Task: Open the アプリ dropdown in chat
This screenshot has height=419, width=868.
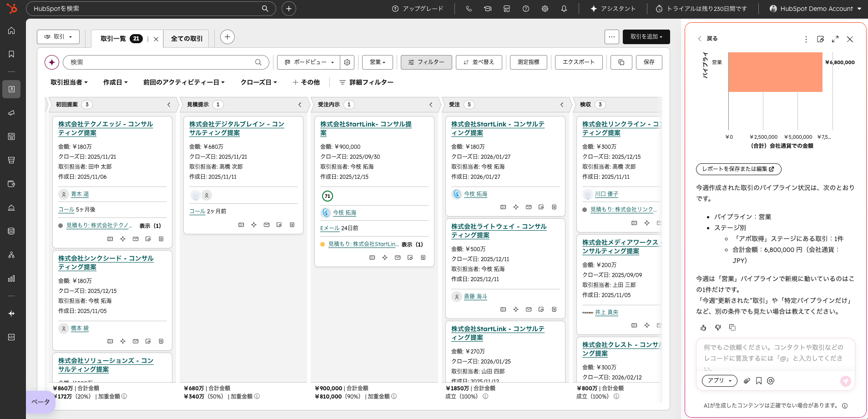Action: coord(719,381)
